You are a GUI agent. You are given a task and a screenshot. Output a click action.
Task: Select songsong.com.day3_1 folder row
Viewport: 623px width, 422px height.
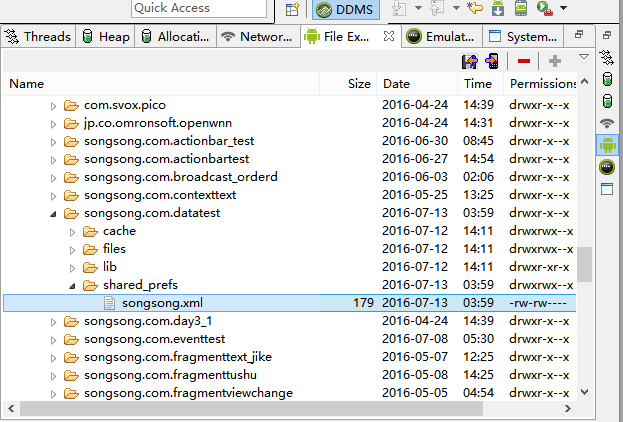[x=289, y=321]
